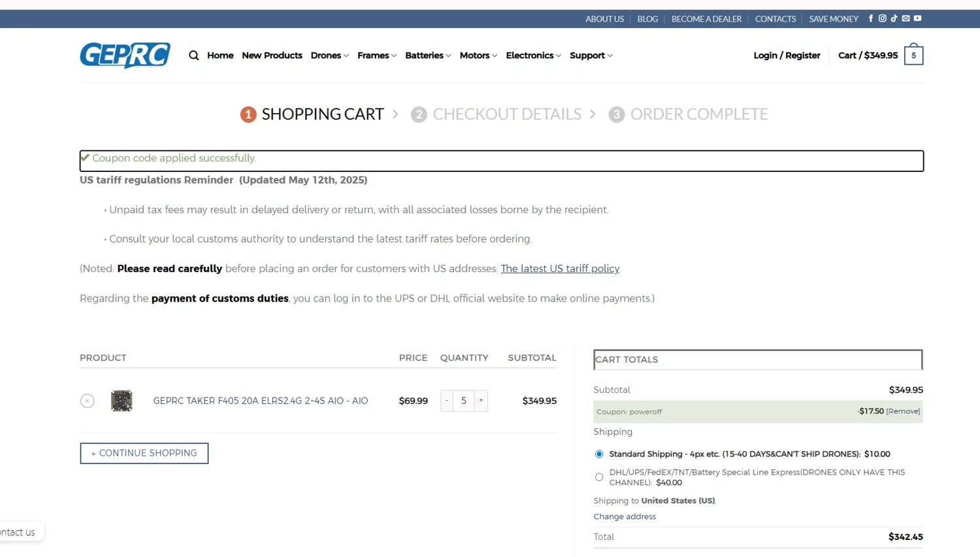
Task: Open BLOG in top bar
Action: (x=647, y=19)
